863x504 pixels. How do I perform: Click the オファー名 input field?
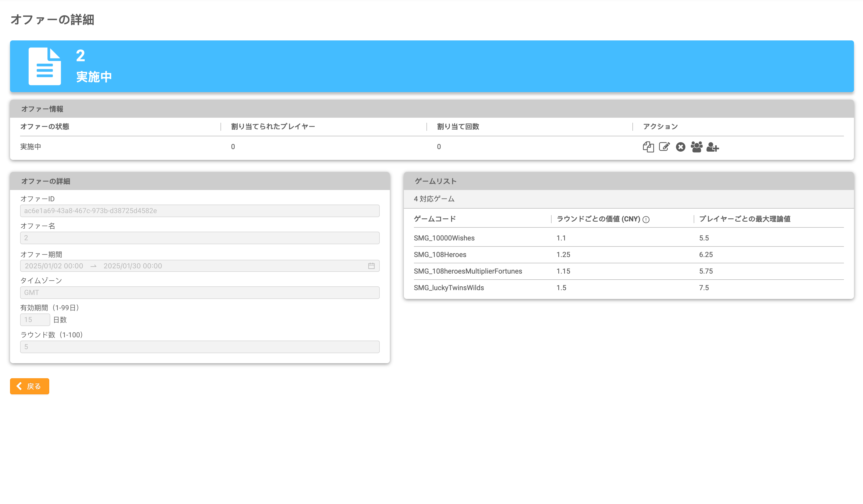pos(199,238)
